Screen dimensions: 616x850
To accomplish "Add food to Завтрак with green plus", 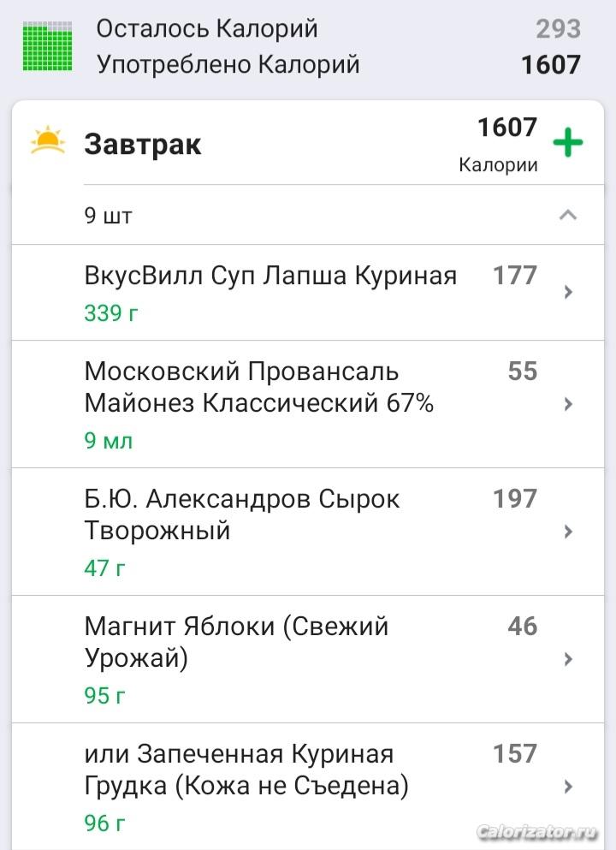I will (x=568, y=143).
